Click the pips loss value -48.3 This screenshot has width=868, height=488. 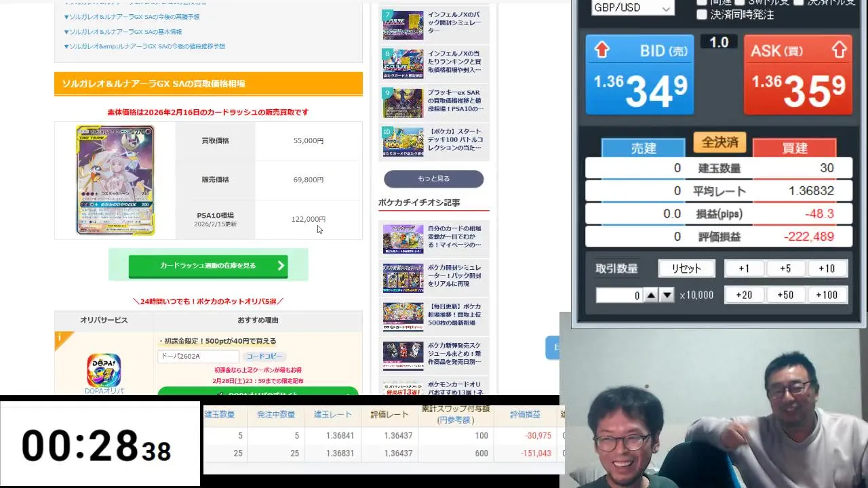tap(820, 213)
